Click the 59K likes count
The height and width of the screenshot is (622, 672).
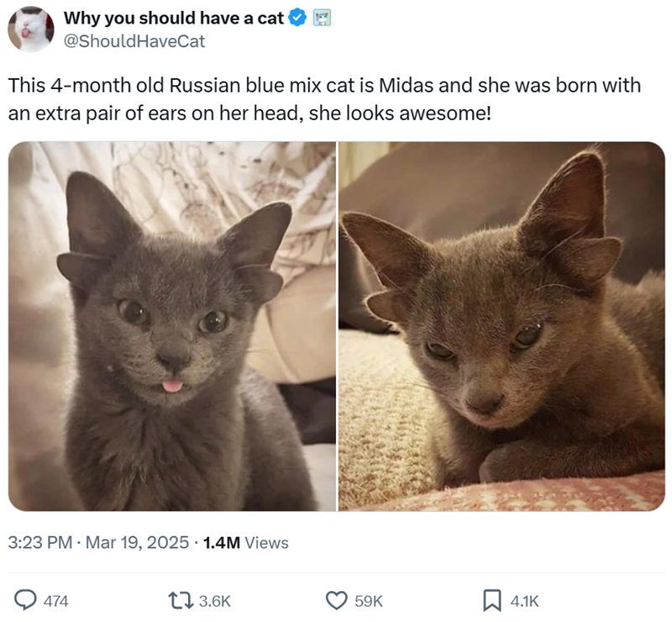pyautogui.click(x=368, y=601)
